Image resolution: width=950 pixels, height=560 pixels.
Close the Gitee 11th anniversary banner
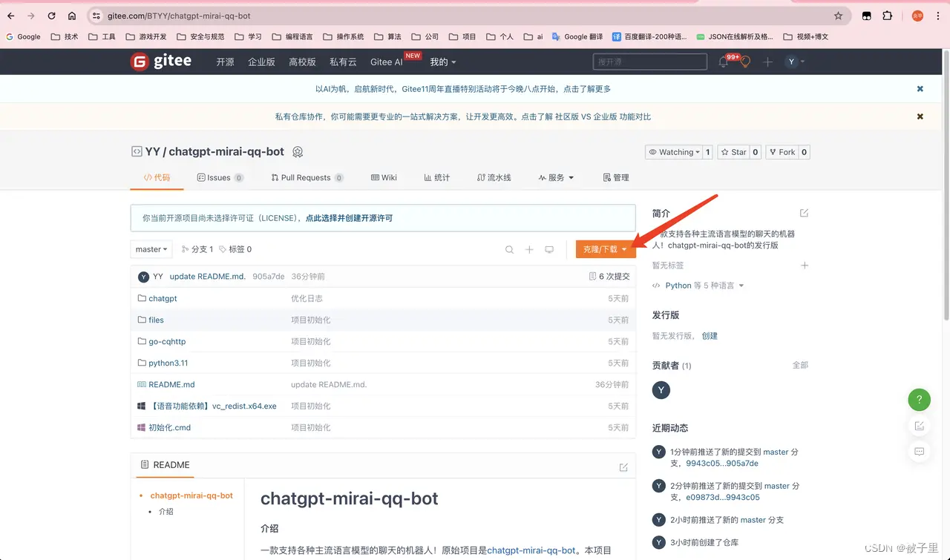[x=920, y=89]
